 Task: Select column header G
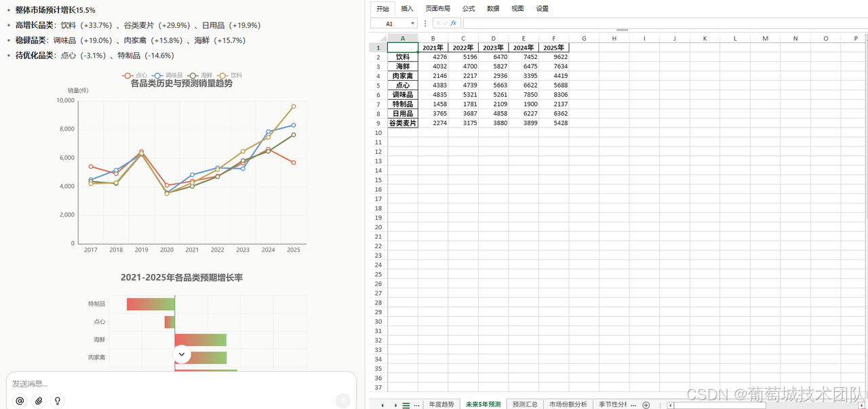[584, 38]
